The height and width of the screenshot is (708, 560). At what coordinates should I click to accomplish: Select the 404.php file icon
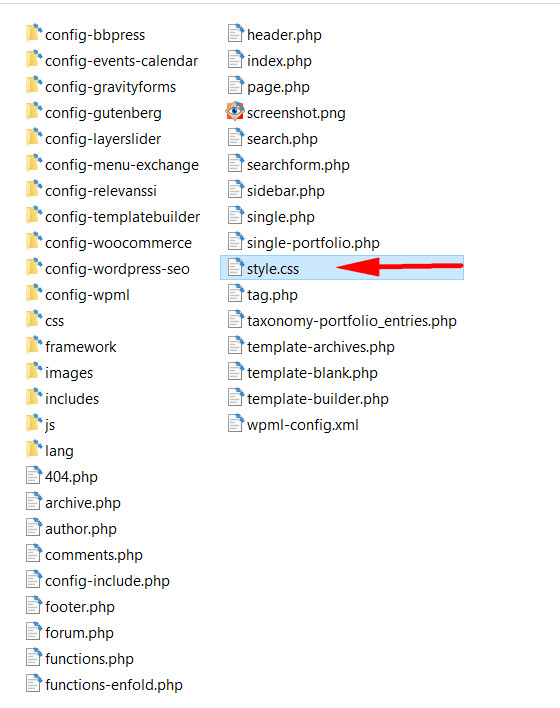pos(34,476)
